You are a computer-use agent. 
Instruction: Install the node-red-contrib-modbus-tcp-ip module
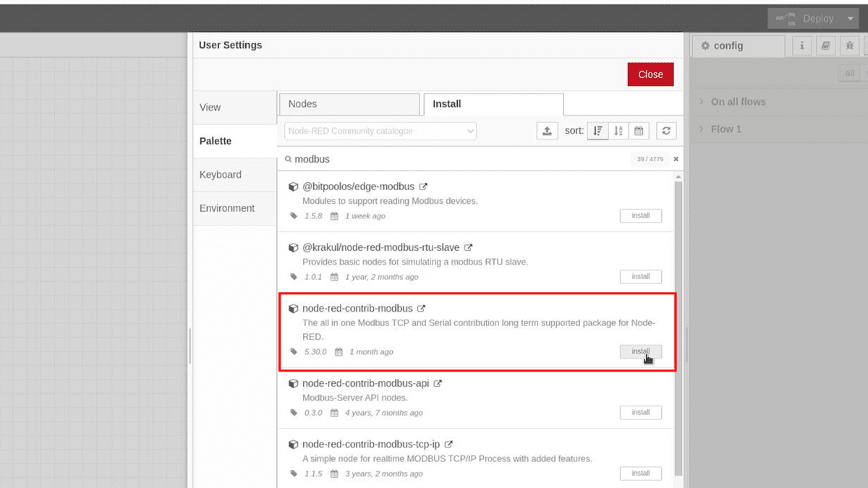pyautogui.click(x=640, y=474)
